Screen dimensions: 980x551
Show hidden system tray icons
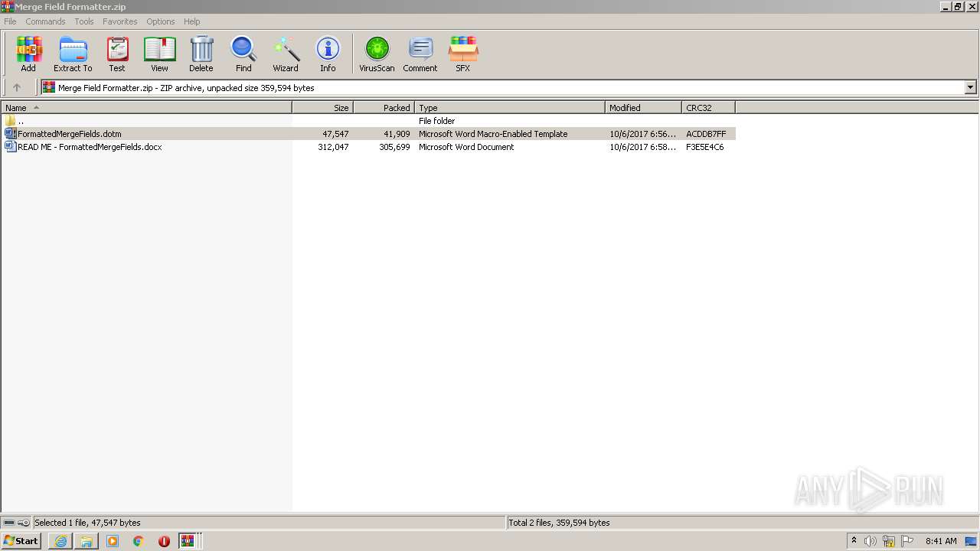click(x=854, y=540)
